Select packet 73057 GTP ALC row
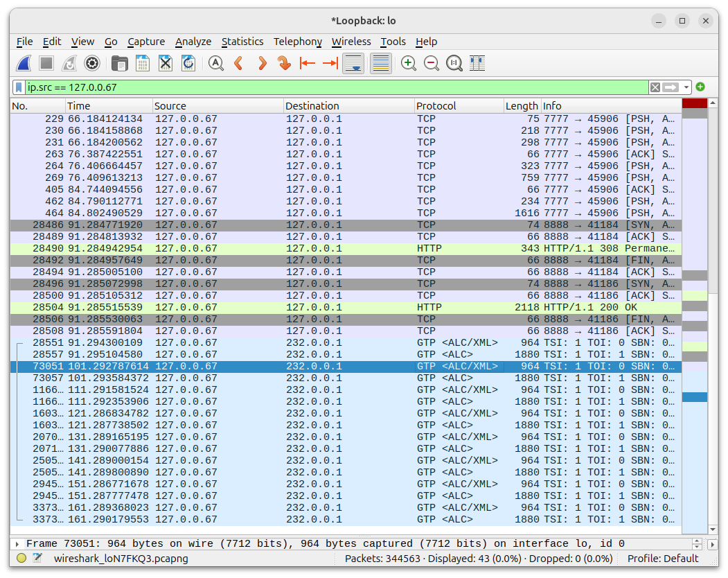The height and width of the screenshot is (578, 728). tap(346, 378)
